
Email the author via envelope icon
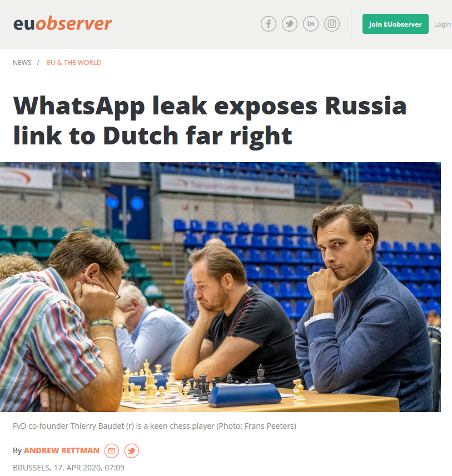(x=112, y=451)
